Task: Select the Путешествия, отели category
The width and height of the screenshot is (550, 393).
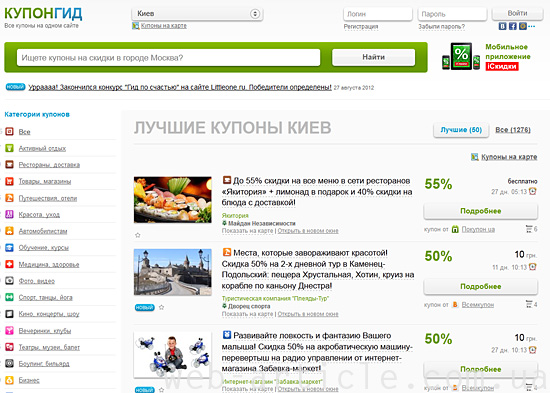Action: 48,198
